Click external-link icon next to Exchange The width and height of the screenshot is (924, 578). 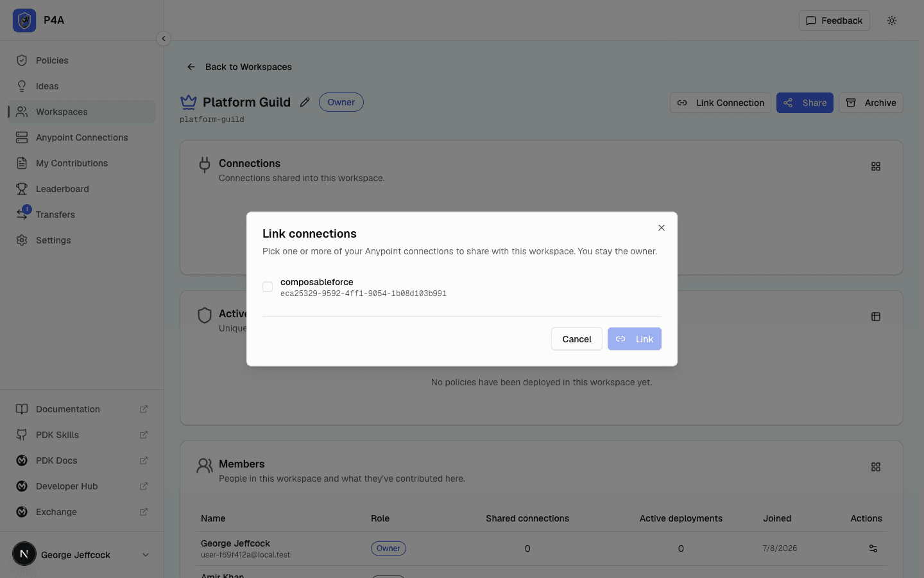coord(144,512)
